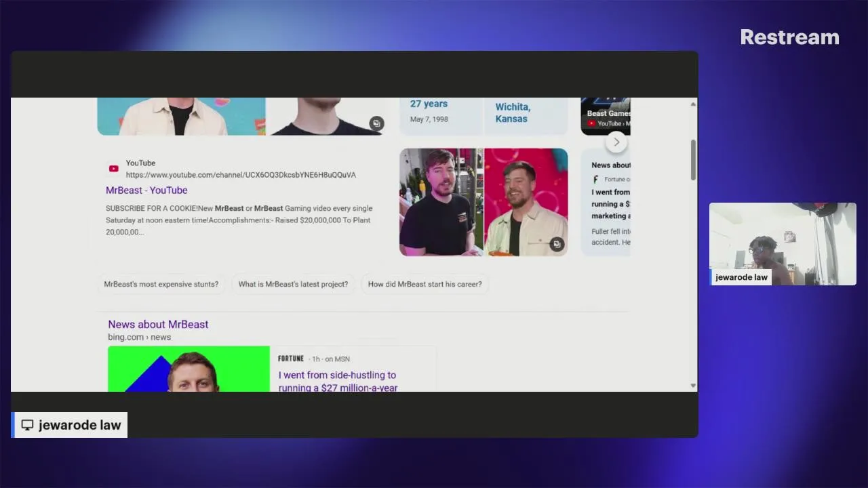Open the Fortune side-hustling article headline
The height and width of the screenshot is (488, 868).
coord(338,382)
